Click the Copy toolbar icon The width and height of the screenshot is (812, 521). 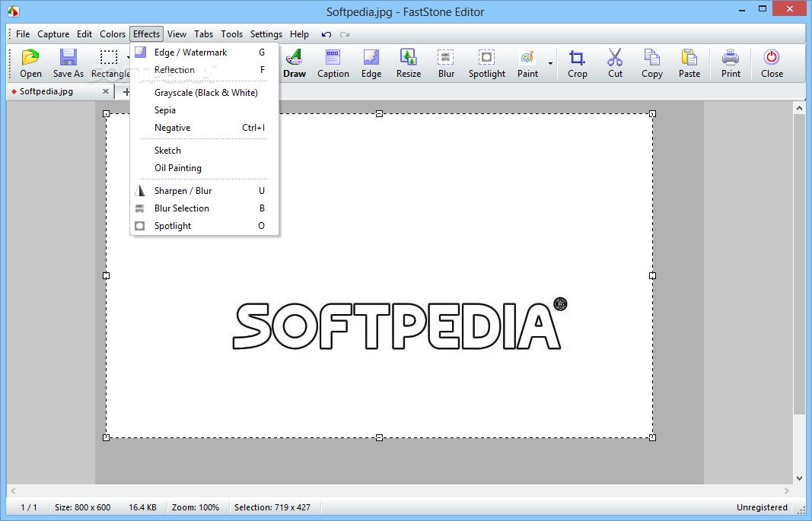coord(652,63)
